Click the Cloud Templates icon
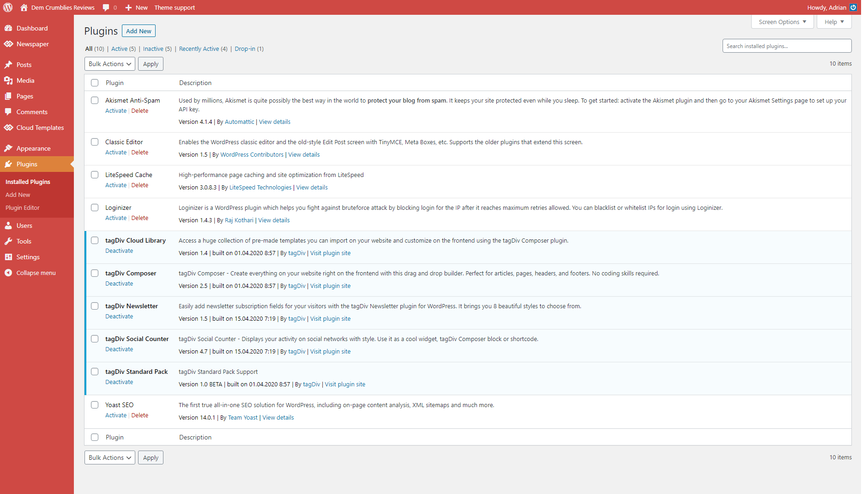Viewport: 868px width, 494px height. click(8, 128)
